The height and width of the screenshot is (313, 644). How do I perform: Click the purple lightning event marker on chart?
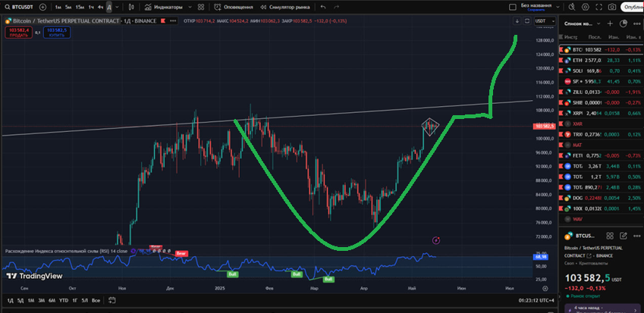click(436, 240)
